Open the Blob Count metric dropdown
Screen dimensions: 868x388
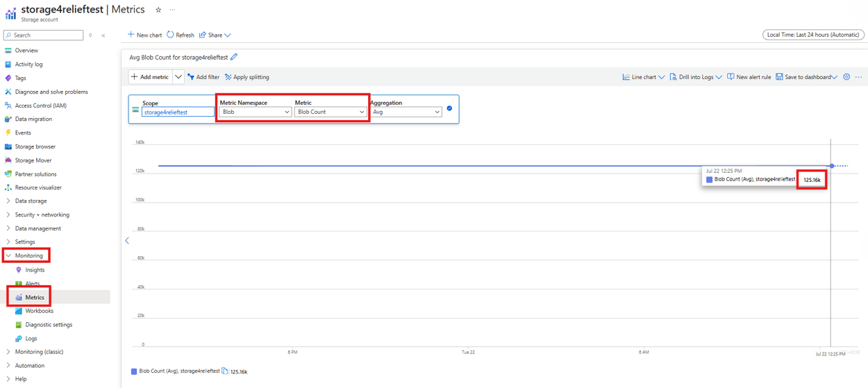pos(331,112)
